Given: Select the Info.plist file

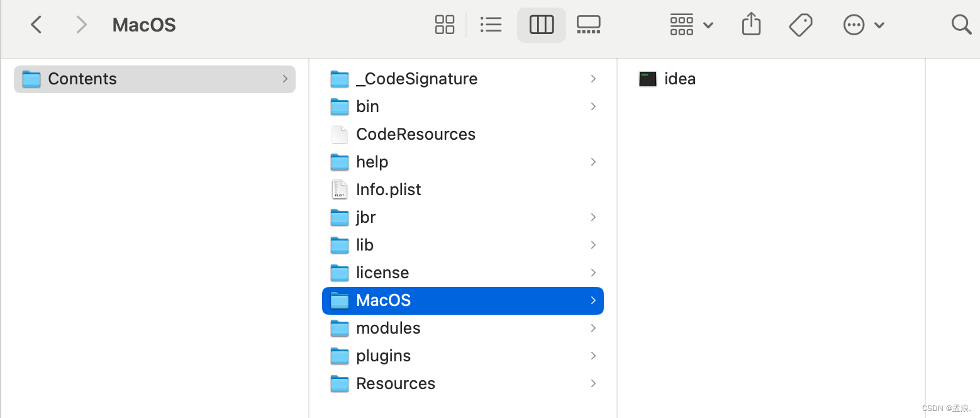Looking at the screenshot, I should tap(463, 189).
